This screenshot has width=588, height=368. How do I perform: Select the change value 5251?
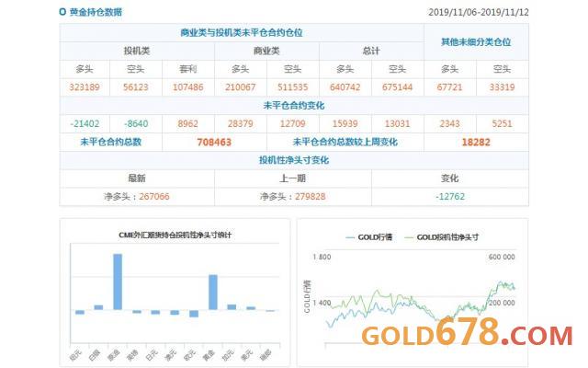pyautogui.click(x=502, y=123)
